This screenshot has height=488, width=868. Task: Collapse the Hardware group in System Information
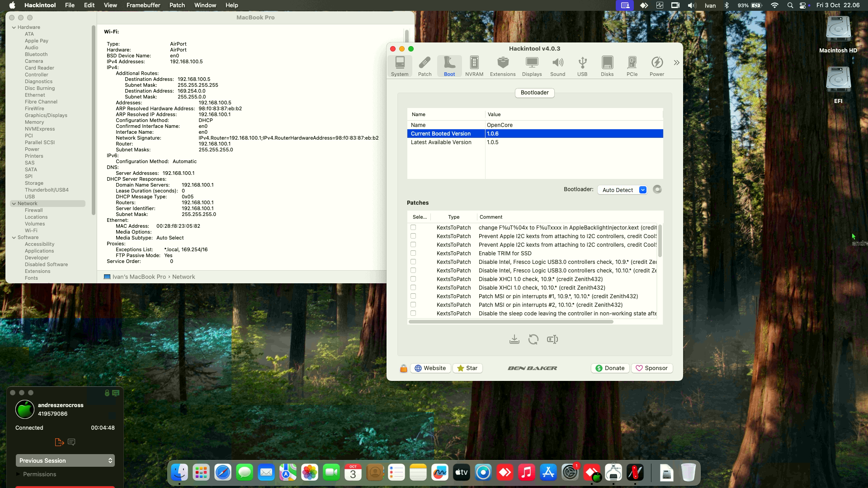pyautogui.click(x=14, y=27)
